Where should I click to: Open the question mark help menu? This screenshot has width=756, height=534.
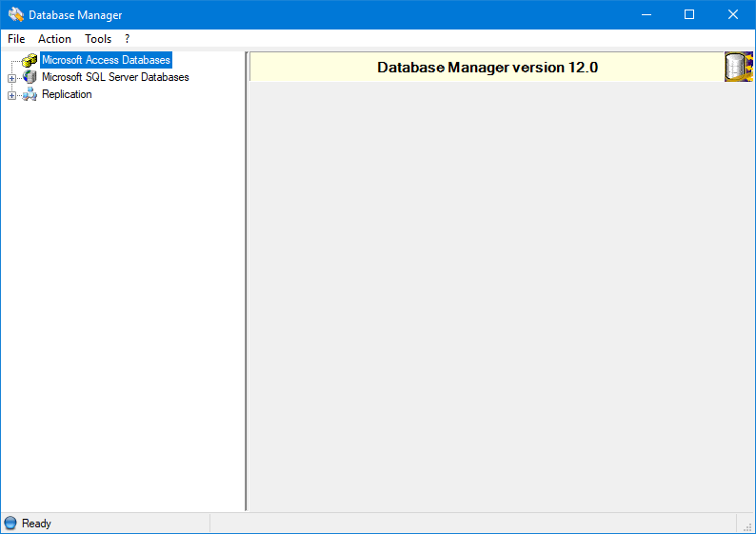click(x=128, y=39)
